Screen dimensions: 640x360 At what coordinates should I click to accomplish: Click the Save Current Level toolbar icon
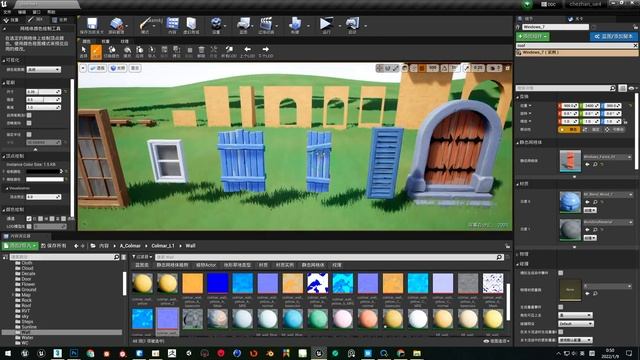(x=92, y=25)
